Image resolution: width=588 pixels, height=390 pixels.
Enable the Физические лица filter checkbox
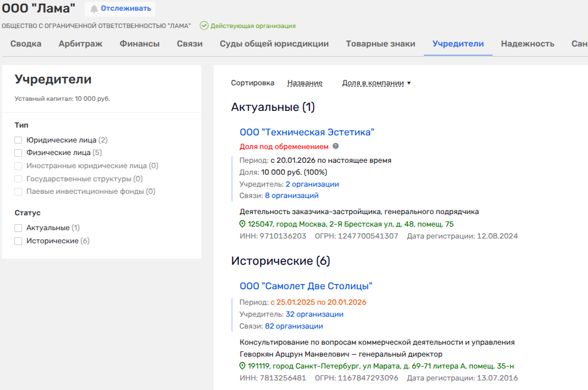click(19, 153)
